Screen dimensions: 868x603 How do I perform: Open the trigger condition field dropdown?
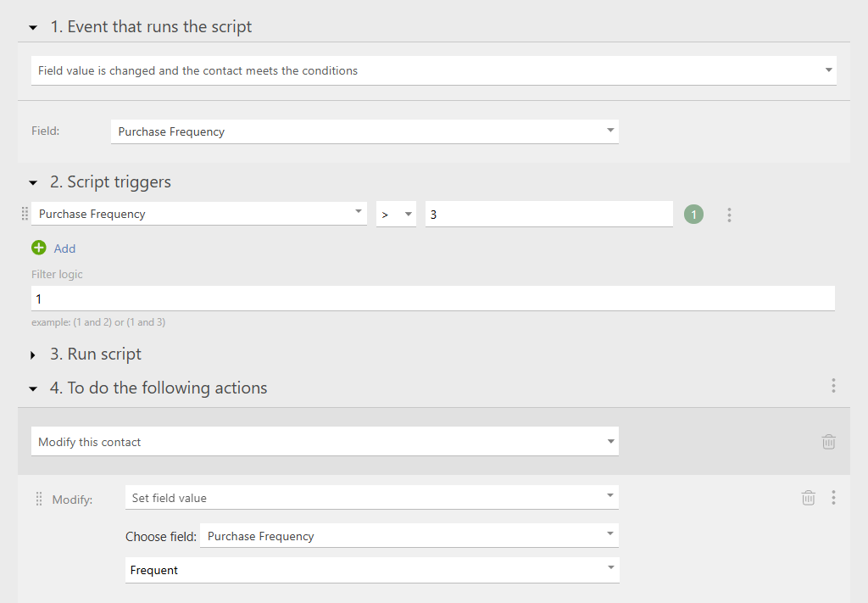click(198, 214)
